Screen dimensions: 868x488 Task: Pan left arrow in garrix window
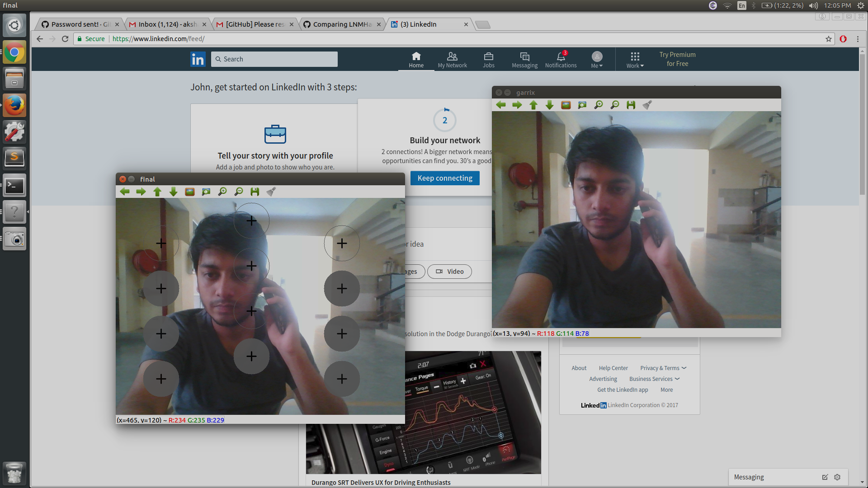tap(501, 105)
